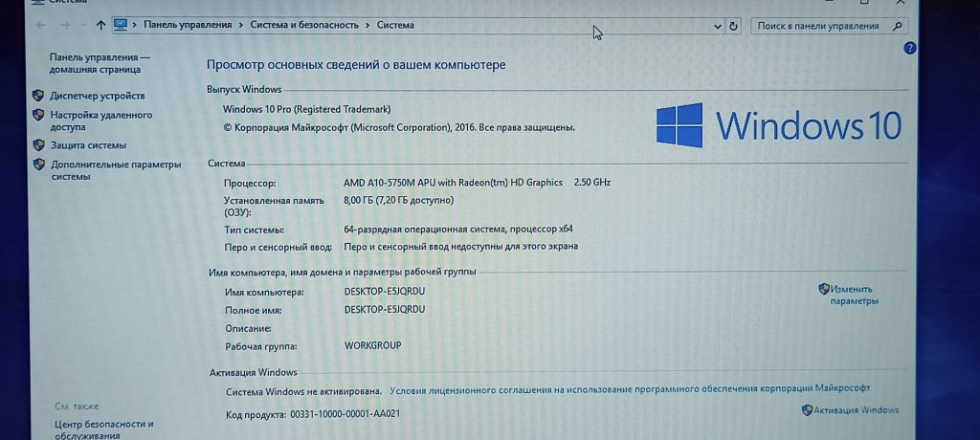This screenshot has width=980, height=440.
Task: Click shield icon beside 'Настройка удаленного доступа'
Action: pos(38,115)
